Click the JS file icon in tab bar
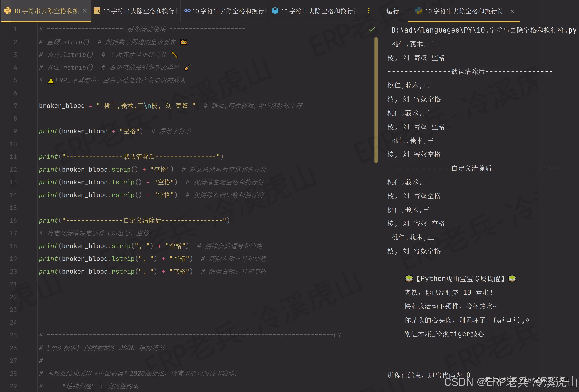The height and width of the screenshot is (392, 579). tap(97, 11)
